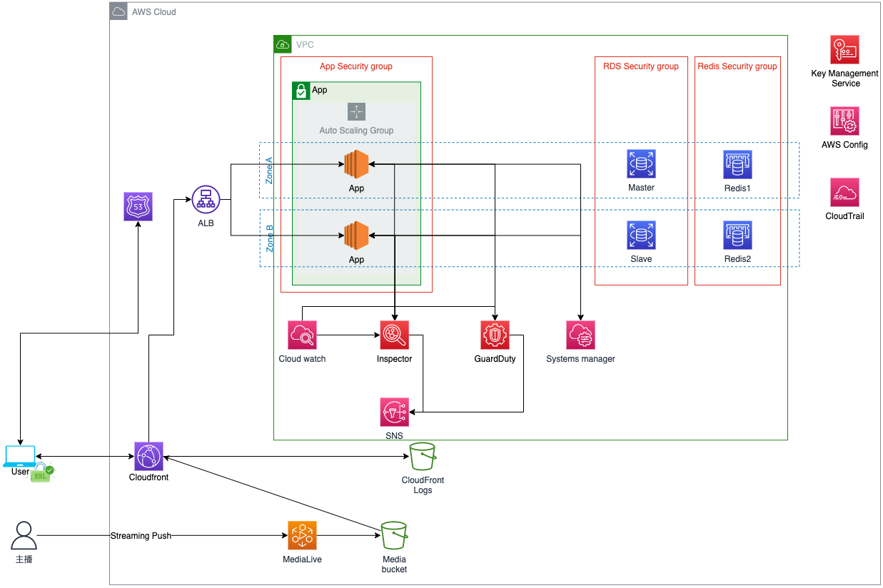Click the Cloudfront label
Viewport: 883px width, 588px height.
(x=148, y=477)
